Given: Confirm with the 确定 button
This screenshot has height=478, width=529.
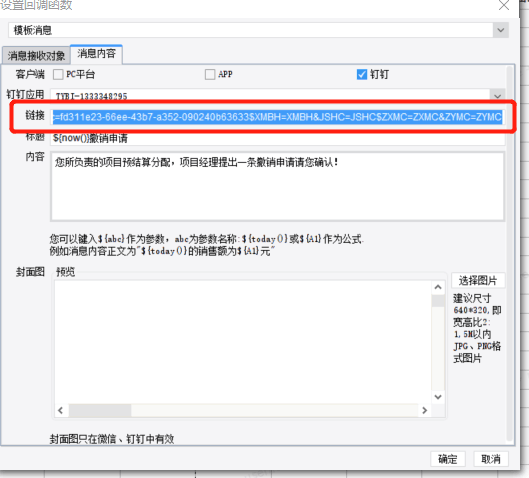Looking at the screenshot, I should (448, 459).
